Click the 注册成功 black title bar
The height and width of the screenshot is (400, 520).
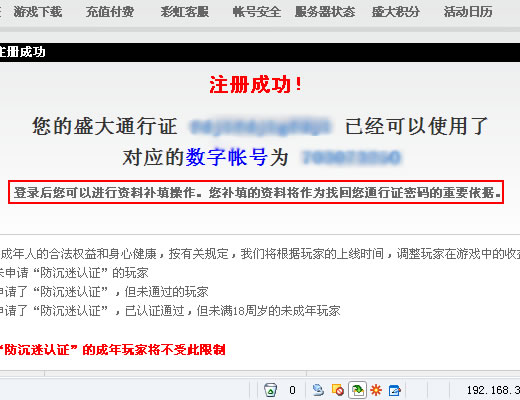tap(260, 52)
